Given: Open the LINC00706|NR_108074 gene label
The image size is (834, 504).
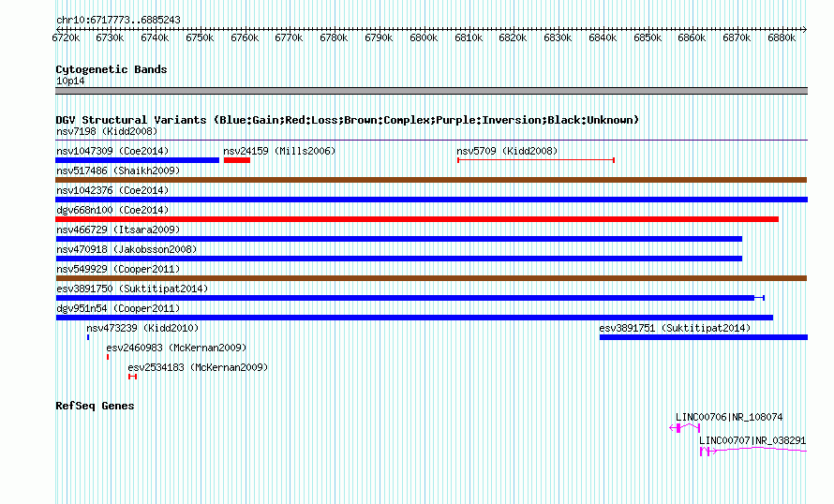Looking at the screenshot, I should [x=729, y=417].
